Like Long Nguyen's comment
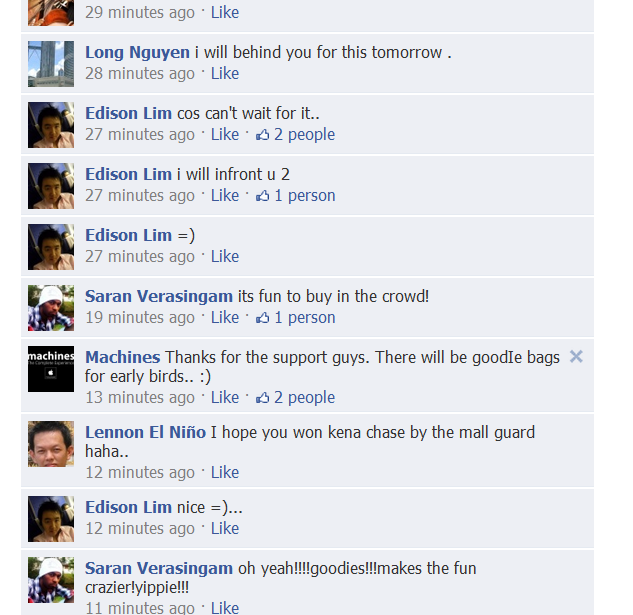Screen dimensions: 633x615 pyautogui.click(x=225, y=73)
